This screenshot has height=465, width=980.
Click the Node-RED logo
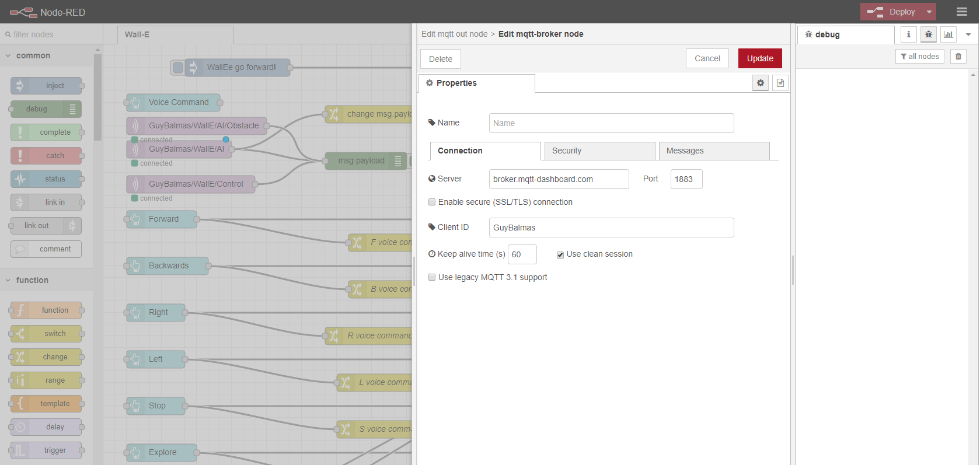(x=47, y=12)
